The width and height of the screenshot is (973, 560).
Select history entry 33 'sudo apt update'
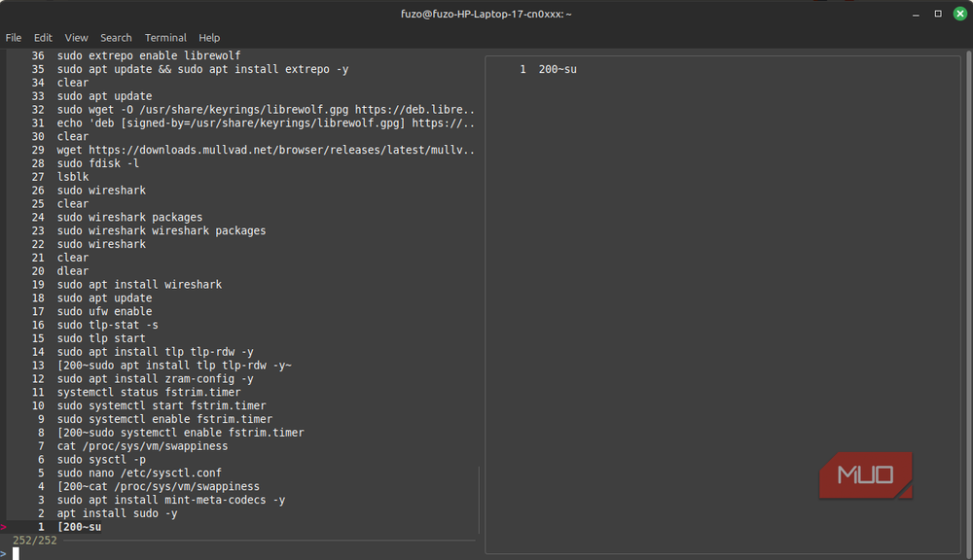tap(104, 96)
